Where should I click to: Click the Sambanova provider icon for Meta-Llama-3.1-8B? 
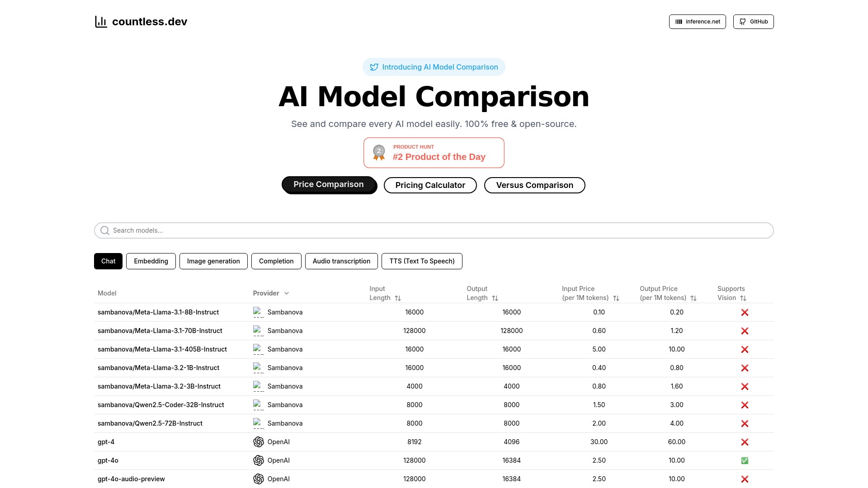(258, 312)
